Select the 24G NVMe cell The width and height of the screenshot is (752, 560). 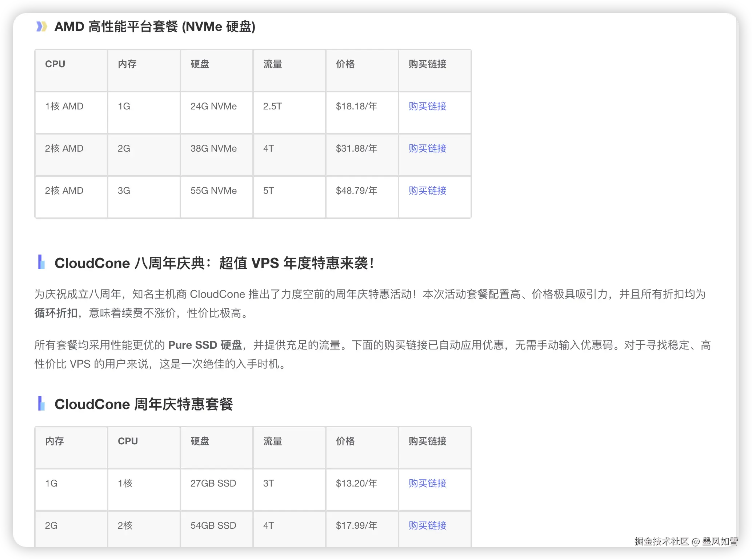click(x=217, y=113)
